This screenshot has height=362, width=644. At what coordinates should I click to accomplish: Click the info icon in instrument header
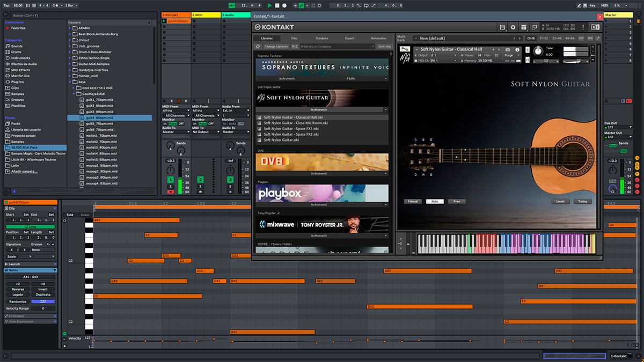pos(518,49)
